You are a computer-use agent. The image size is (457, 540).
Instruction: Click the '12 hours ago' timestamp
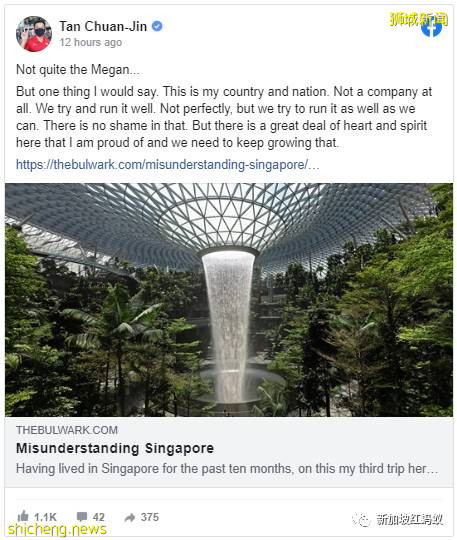[x=91, y=42]
